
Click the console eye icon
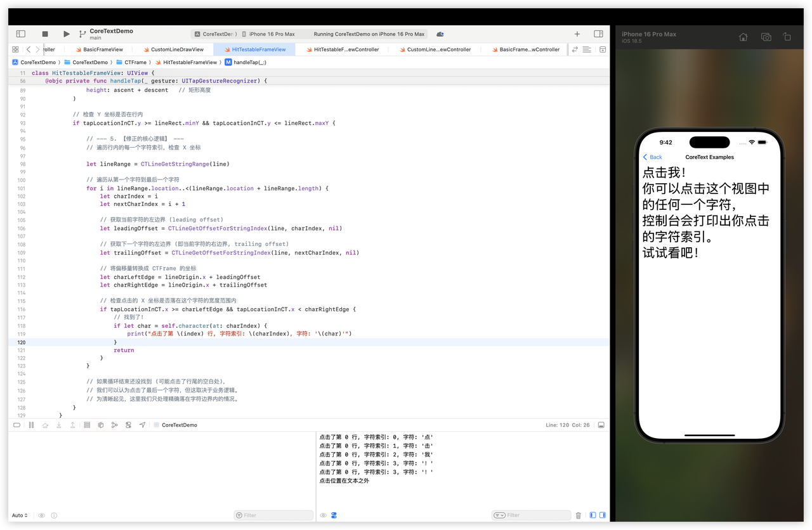323,515
